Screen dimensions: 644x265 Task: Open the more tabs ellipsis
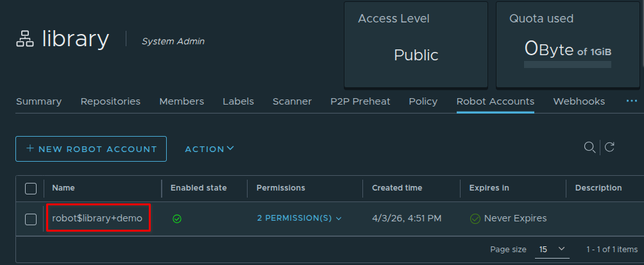(x=632, y=101)
